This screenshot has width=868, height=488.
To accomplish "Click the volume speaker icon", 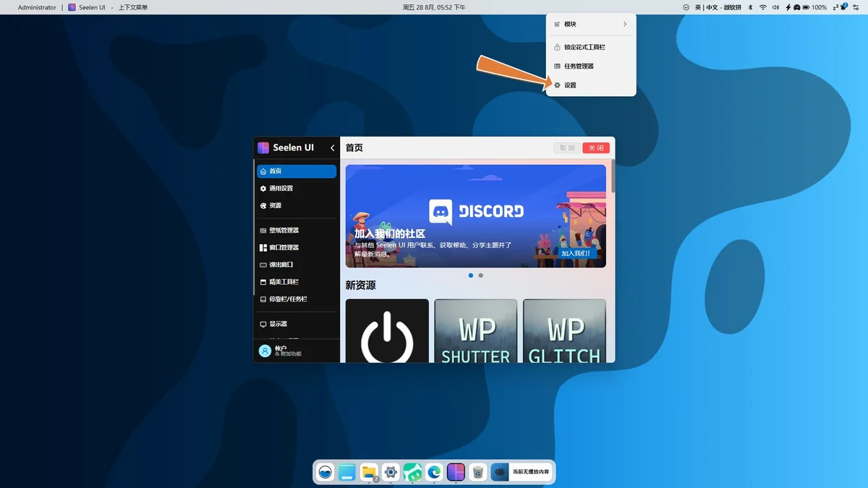I will [x=775, y=7].
